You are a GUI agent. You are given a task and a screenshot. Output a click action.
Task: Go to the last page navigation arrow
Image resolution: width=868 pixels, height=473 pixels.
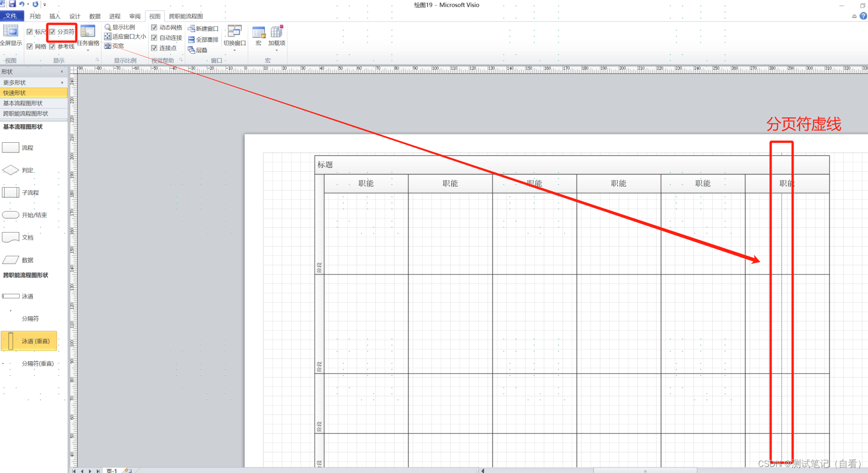pos(98,471)
